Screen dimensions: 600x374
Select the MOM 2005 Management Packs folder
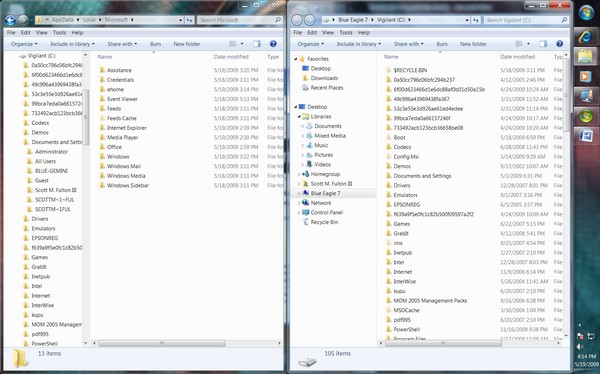click(x=430, y=301)
